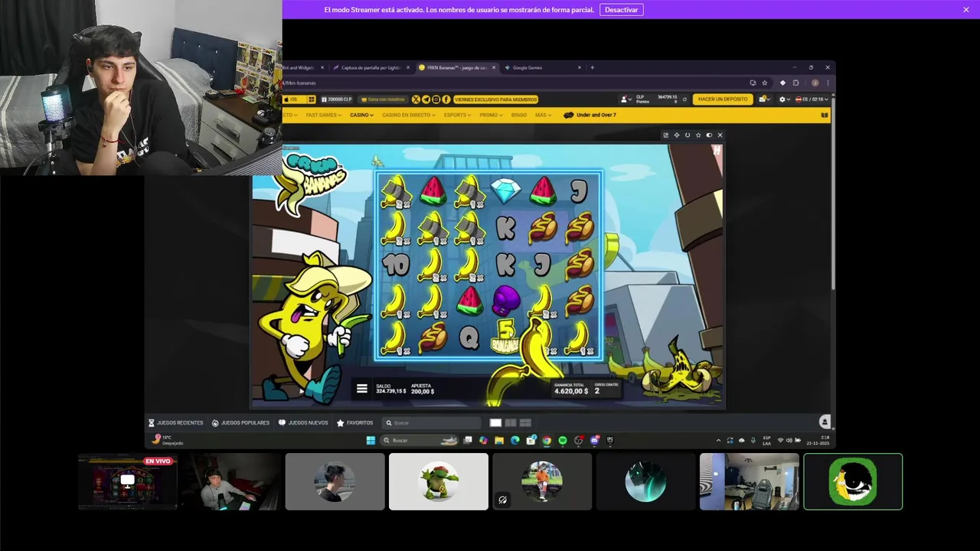
Task: Click Desactivar in the Streamer mode banner
Action: point(621,10)
